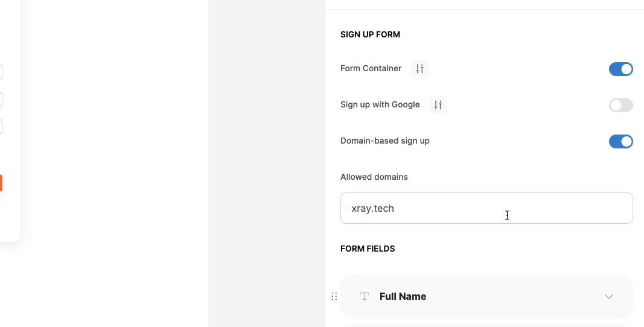644x327 pixels.
Task: Focus the Allowed domains input containing xray.tech
Action: (486, 208)
